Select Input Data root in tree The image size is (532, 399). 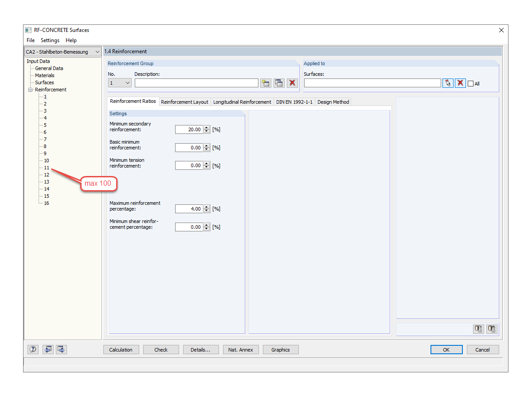(x=38, y=61)
